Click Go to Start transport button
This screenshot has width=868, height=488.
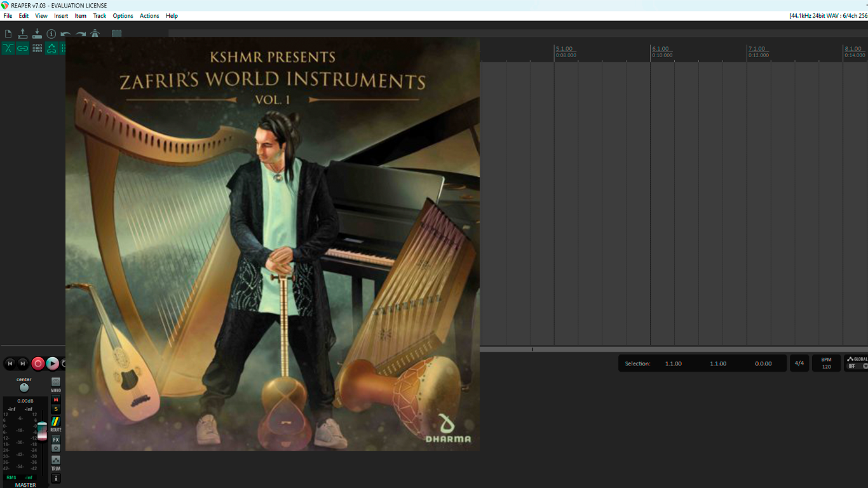(x=10, y=363)
